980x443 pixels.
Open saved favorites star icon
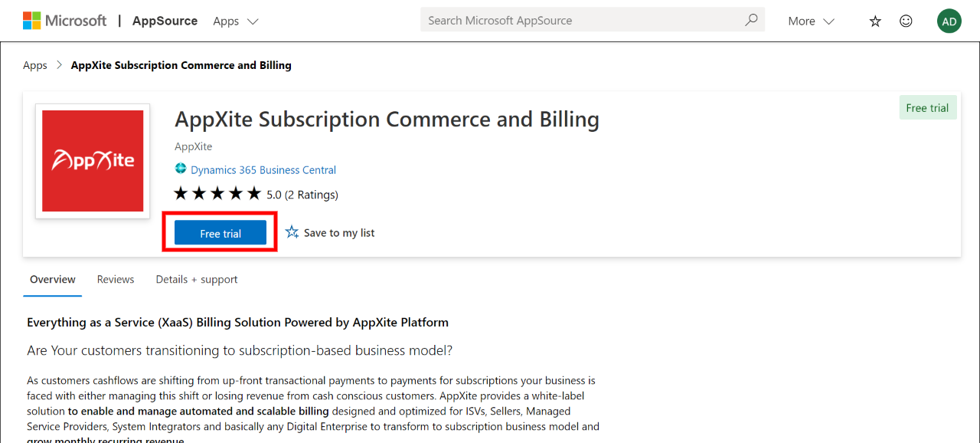click(875, 21)
